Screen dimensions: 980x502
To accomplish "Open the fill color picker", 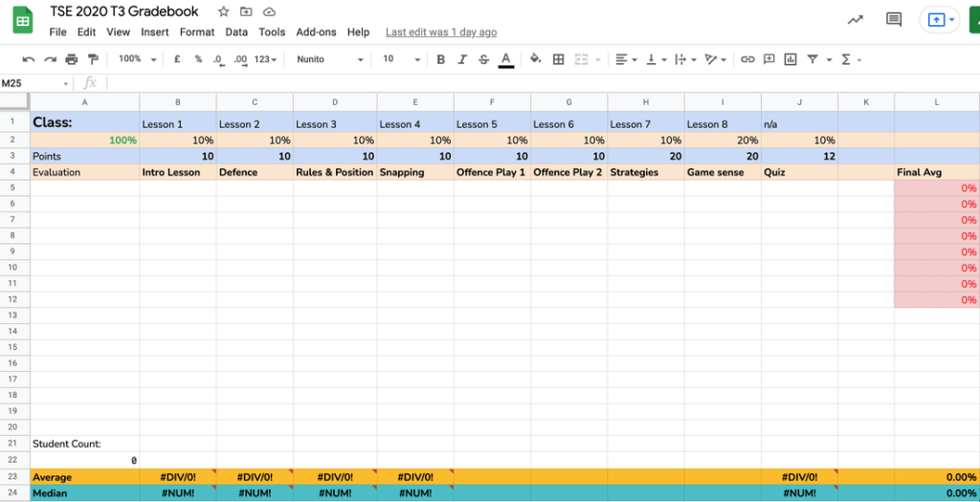I will (535, 59).
